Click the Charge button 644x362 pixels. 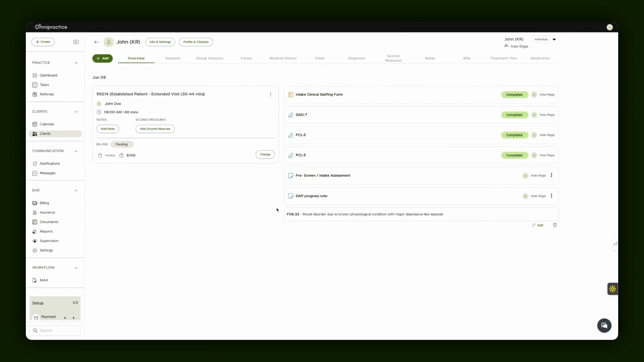pos(265,155)
